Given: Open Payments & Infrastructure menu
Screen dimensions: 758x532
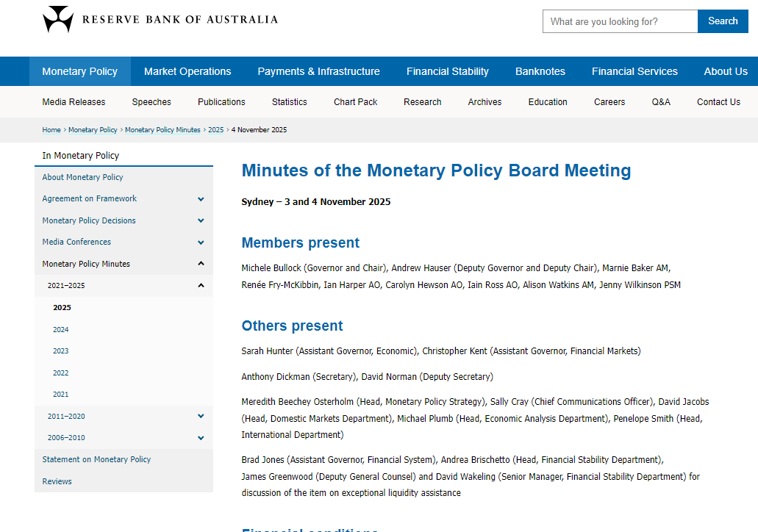Looking at the screenshot, I should point(318,71).
